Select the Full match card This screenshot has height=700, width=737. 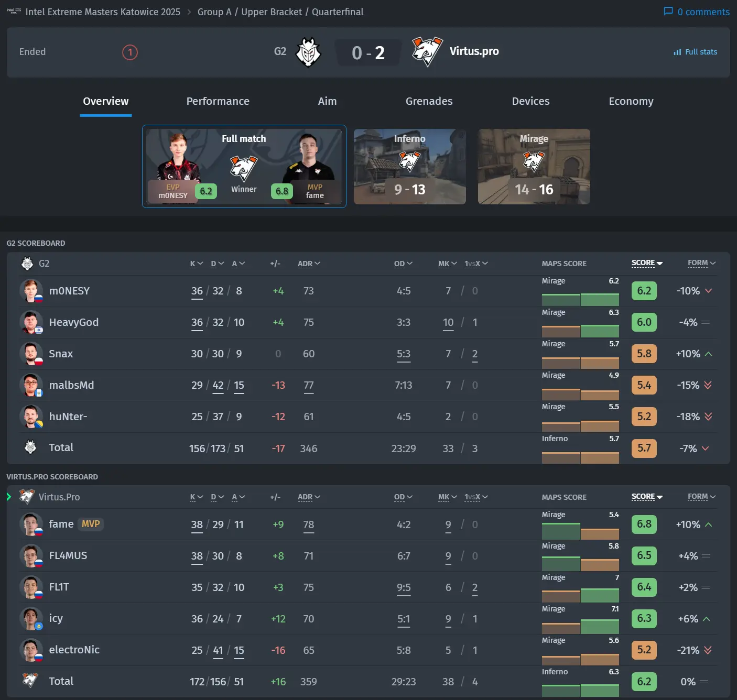(244, 166)
